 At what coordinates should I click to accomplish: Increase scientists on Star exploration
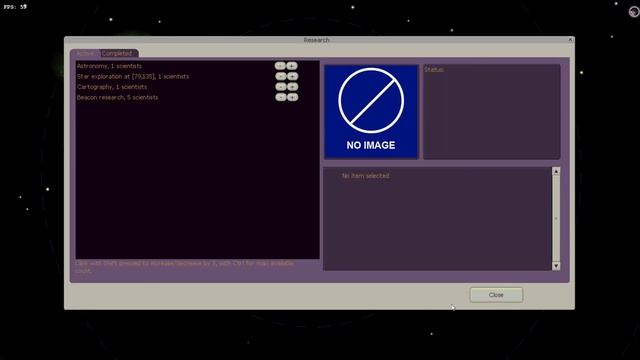click(x=292, y=76)
